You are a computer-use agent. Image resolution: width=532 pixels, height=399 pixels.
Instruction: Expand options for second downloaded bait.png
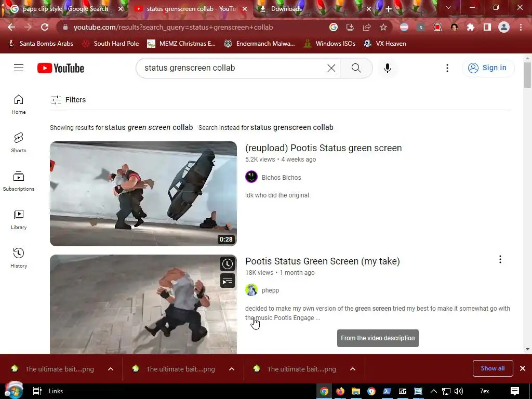pos(232,369)
